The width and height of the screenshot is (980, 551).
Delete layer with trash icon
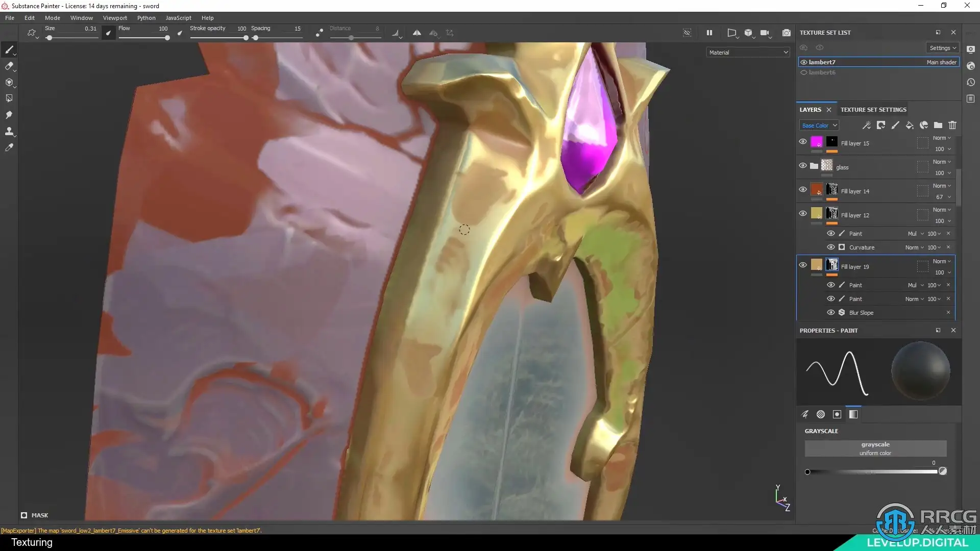pyautogui.click(x=952, y=125)
